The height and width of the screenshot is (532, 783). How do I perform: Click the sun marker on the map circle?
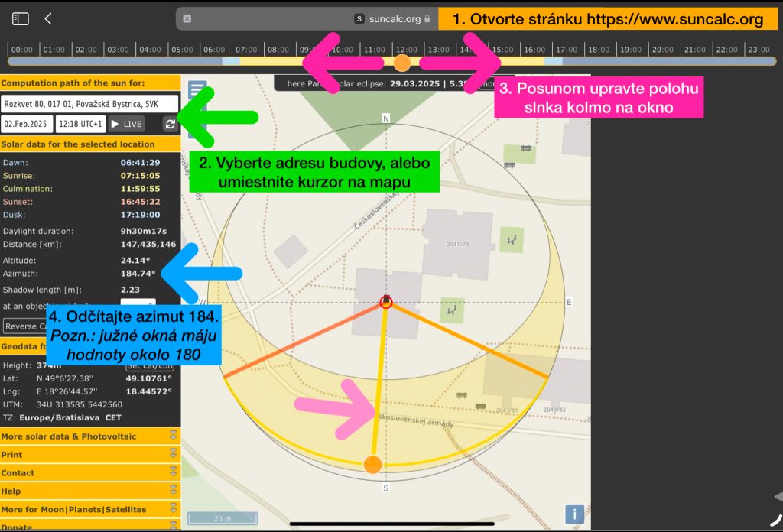click(x=372, y=464)
